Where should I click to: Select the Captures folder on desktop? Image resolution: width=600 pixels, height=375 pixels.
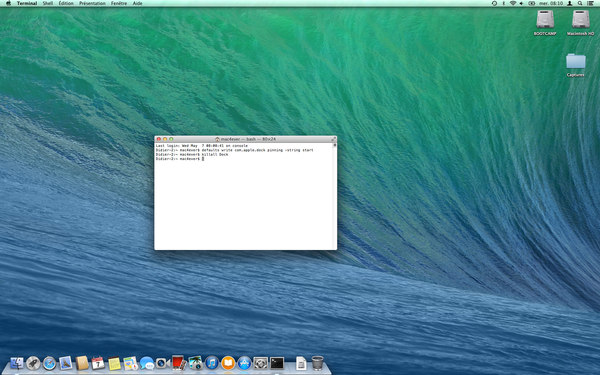pos(576,61)
